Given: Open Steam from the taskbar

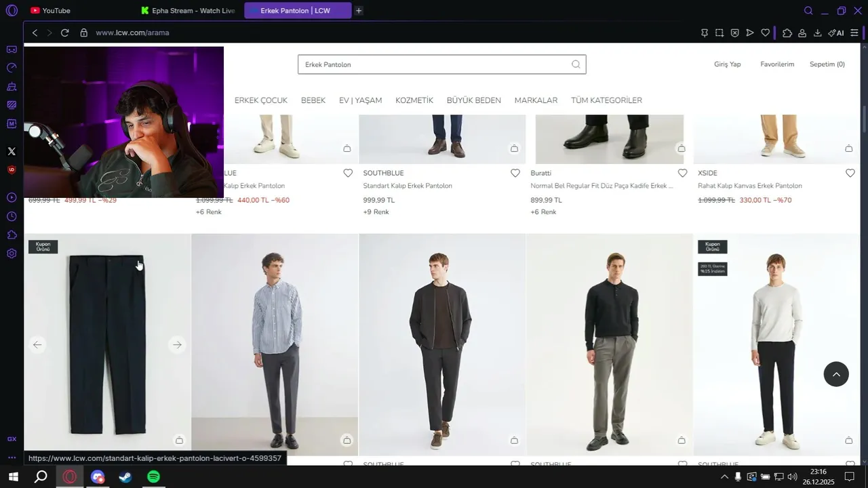Looking at the screenshot, I should tap(125, 477).
